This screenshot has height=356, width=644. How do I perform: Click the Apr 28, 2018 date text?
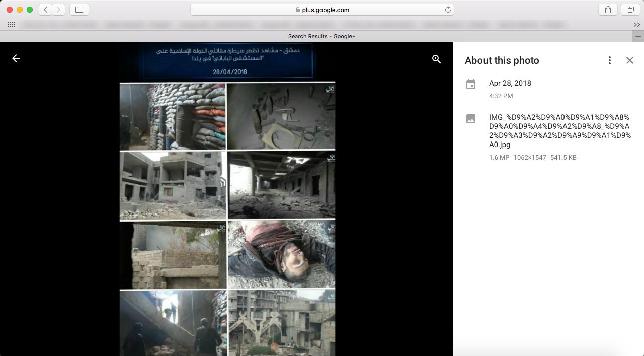point(510,83)
